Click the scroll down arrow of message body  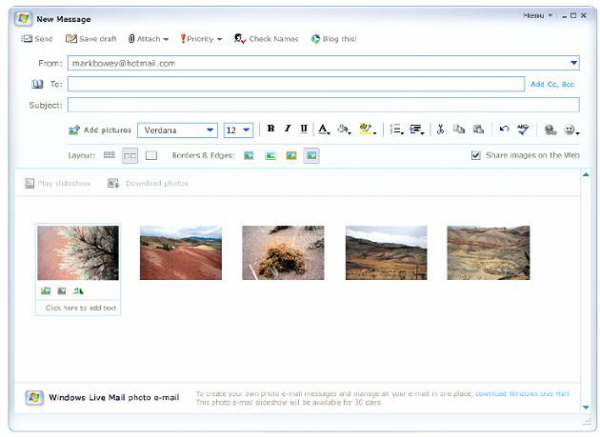(586, 407)
